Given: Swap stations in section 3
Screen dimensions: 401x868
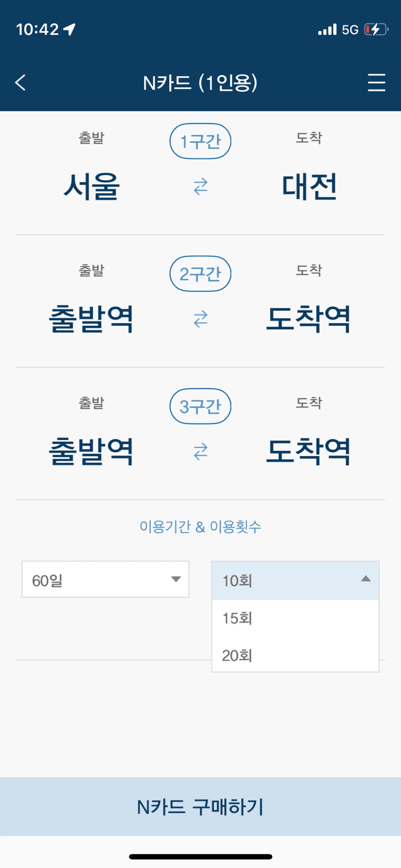Looking at the screenshot, I should (200, 452).
